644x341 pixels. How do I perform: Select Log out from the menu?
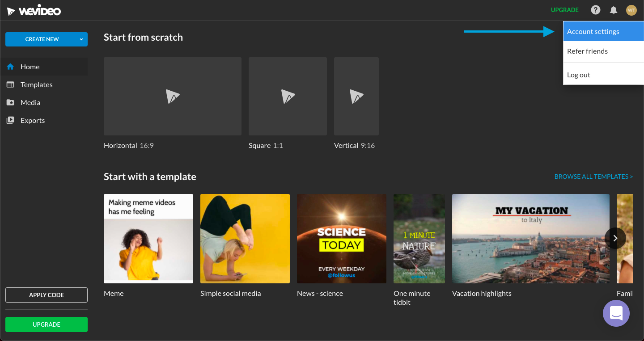click(x=579, y=75)
